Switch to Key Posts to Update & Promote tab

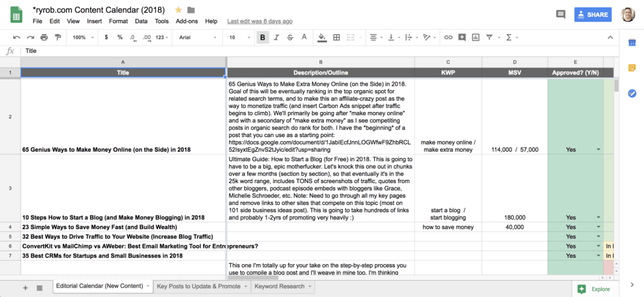click(202, 286)
